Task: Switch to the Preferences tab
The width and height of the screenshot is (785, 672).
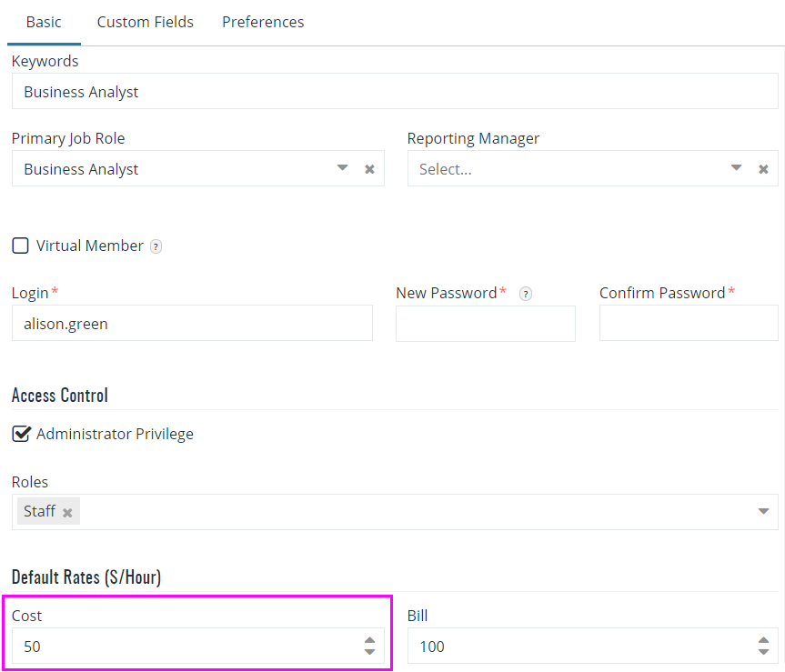Action: 263,22
